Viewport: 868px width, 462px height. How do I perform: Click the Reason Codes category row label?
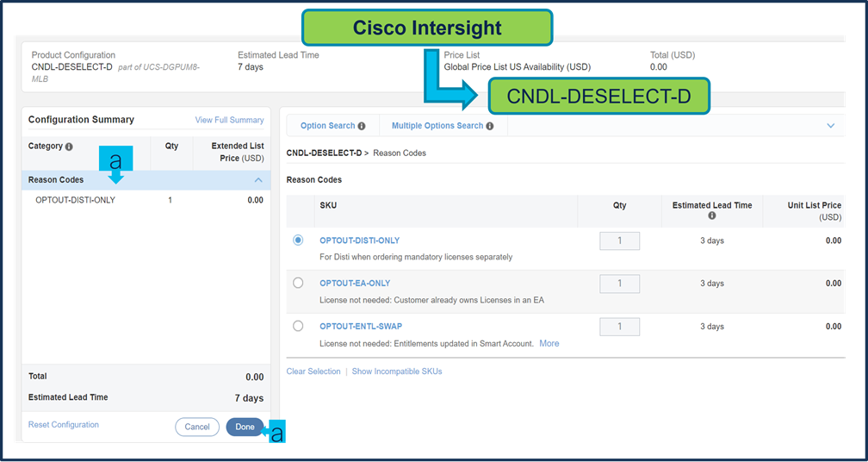pos(56,180)
